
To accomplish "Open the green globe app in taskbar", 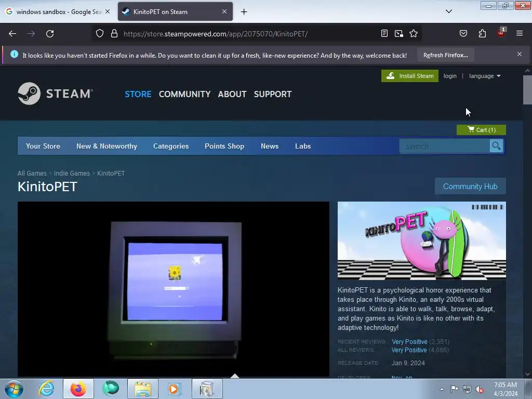I will [x=111, y=389].
